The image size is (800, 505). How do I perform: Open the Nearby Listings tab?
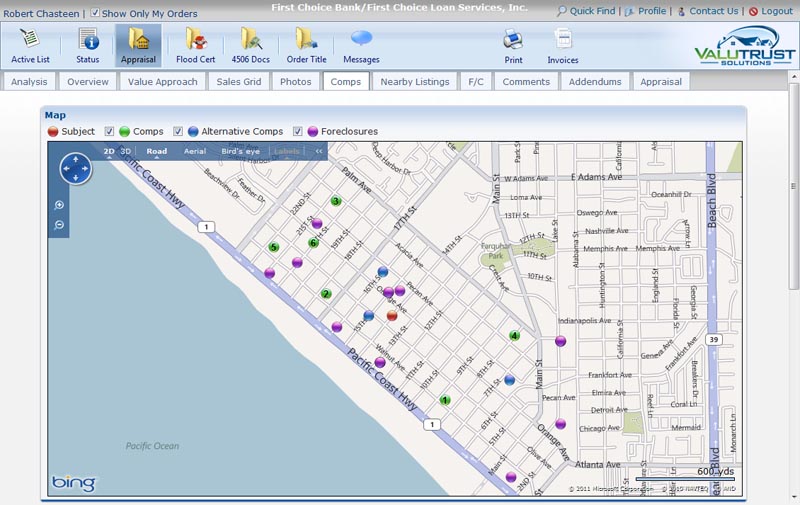[x=415, y=81]
